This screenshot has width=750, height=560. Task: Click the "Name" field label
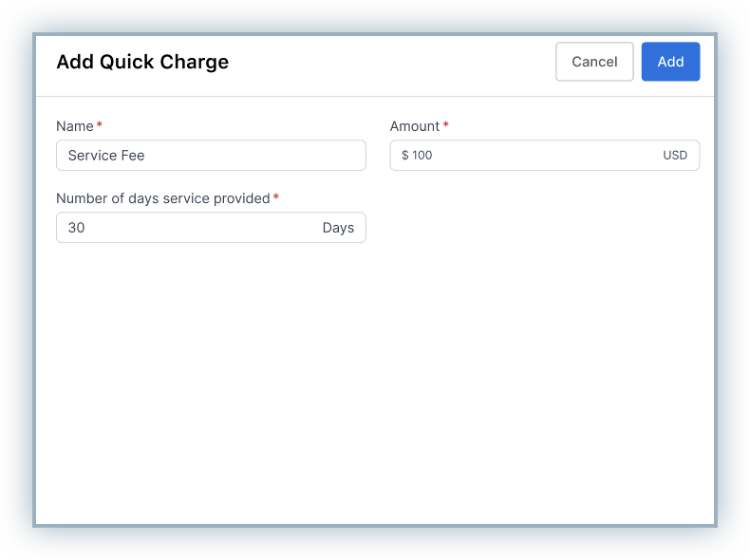click(x=75, y=126)
